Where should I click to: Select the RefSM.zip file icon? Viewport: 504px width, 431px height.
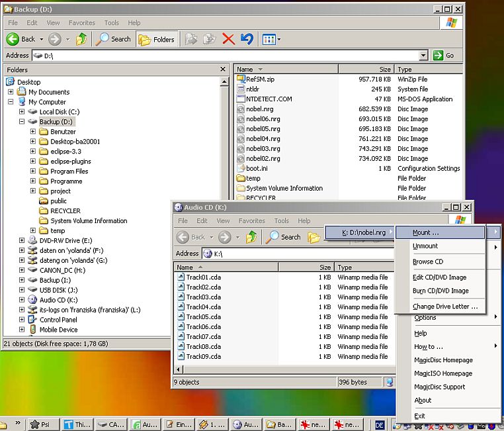pyautogui.click(x=241, y=79)
